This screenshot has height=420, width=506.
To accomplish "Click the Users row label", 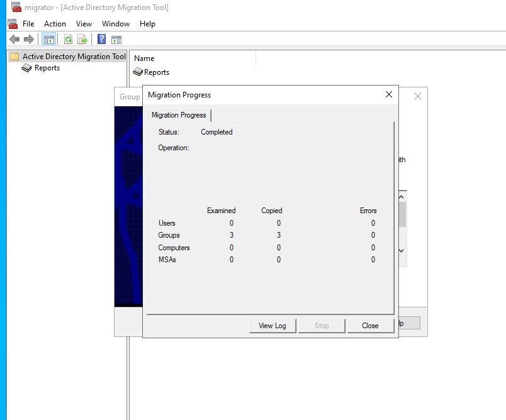I will 167,223.
